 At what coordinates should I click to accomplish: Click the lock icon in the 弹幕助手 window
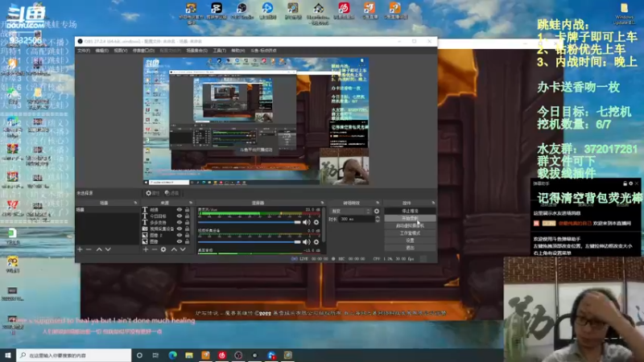click(x=625, y=183)
